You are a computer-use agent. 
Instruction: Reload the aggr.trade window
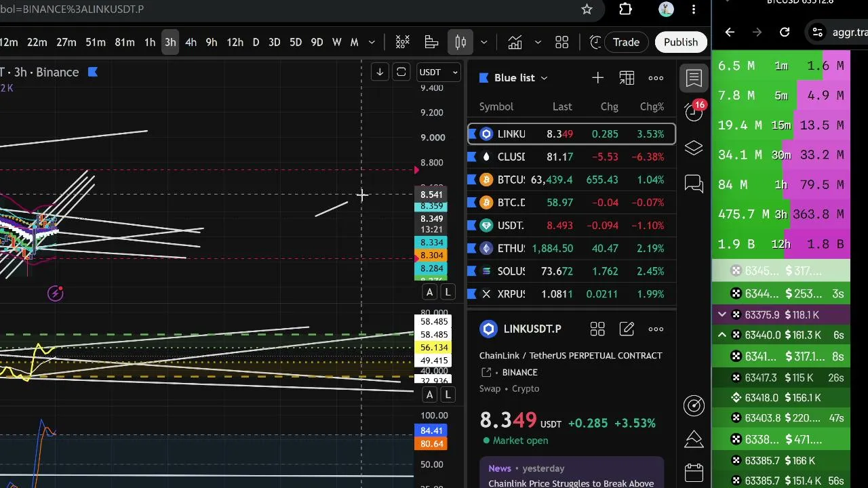click(x=785, y=32)
